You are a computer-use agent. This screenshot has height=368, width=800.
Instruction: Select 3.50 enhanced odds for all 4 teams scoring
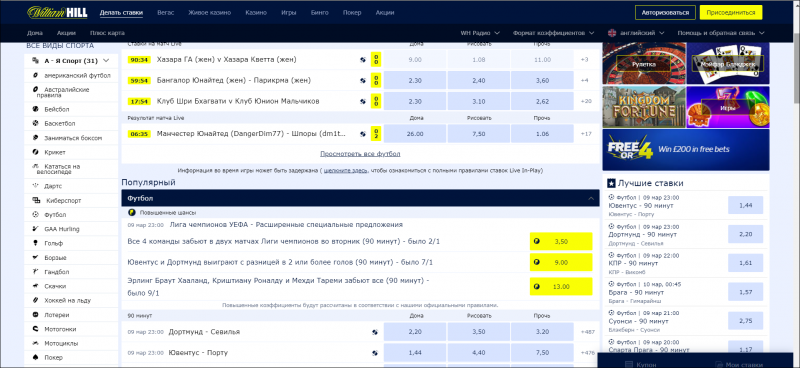tap(561, 241)
